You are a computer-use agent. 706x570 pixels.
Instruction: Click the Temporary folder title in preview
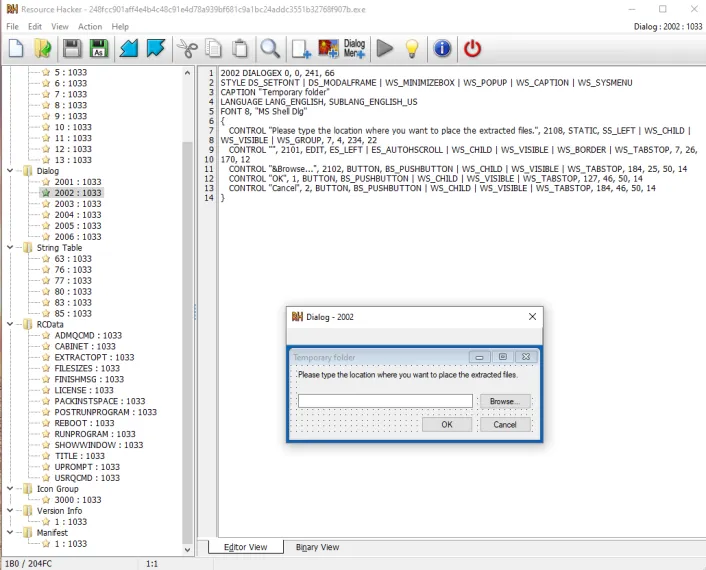[324, 357]
